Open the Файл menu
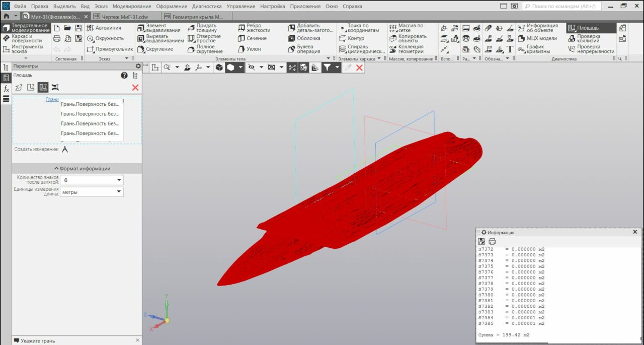 (20, 7)
